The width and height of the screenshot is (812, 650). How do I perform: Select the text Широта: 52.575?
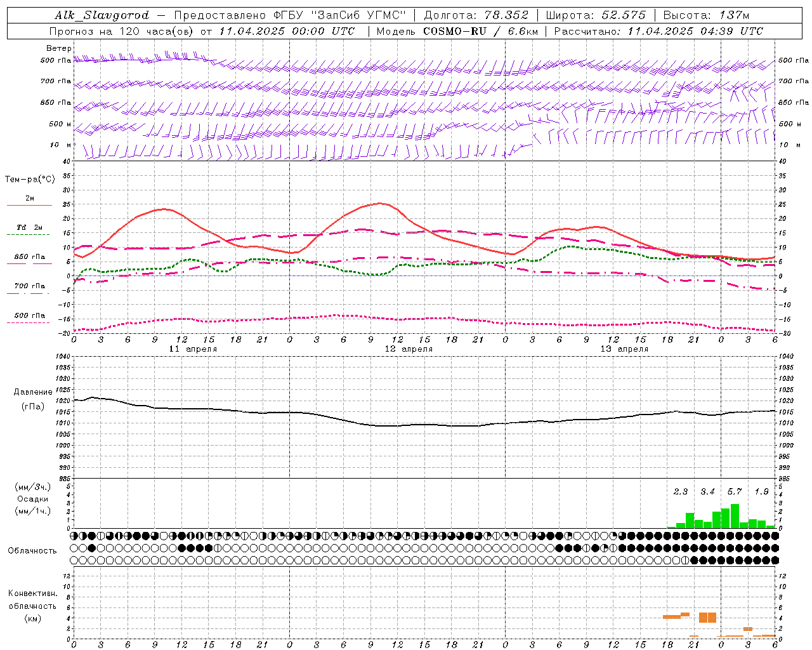(596, 15)
